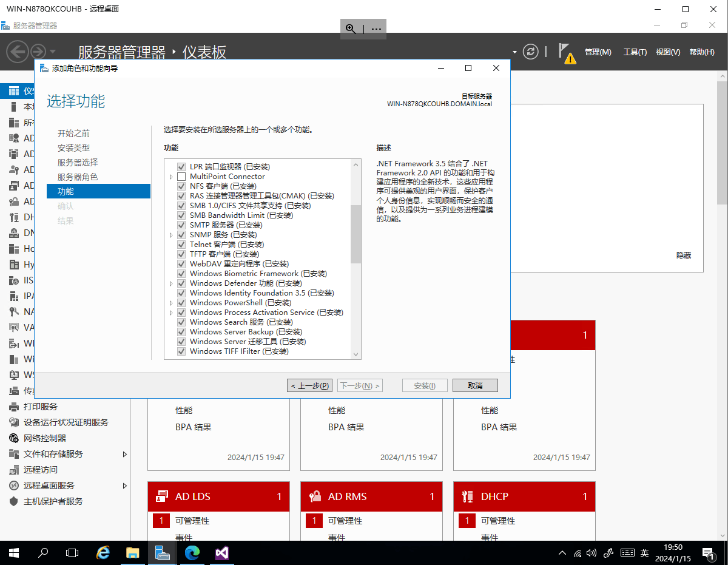Open Visual Studio from taskbar

coord(221,553)
